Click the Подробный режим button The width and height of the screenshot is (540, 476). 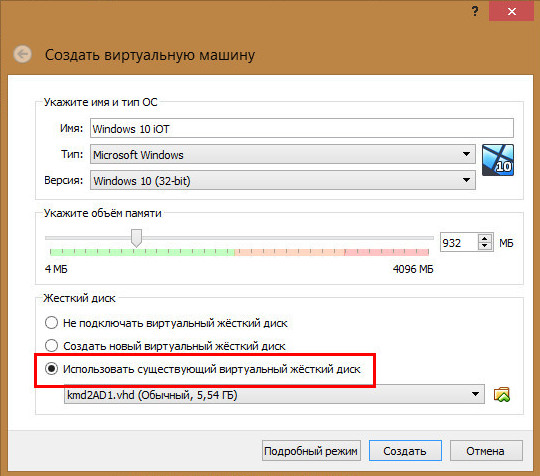pos(311,451)
